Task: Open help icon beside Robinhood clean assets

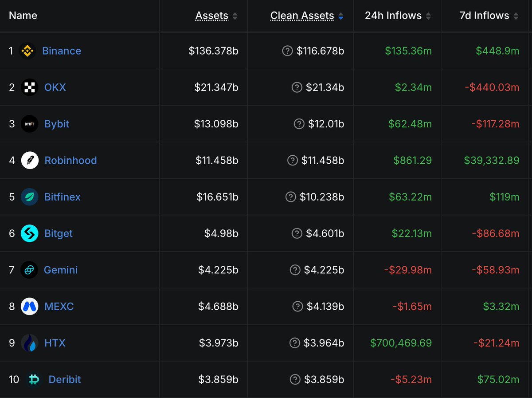Action: (x=293, y=160)
